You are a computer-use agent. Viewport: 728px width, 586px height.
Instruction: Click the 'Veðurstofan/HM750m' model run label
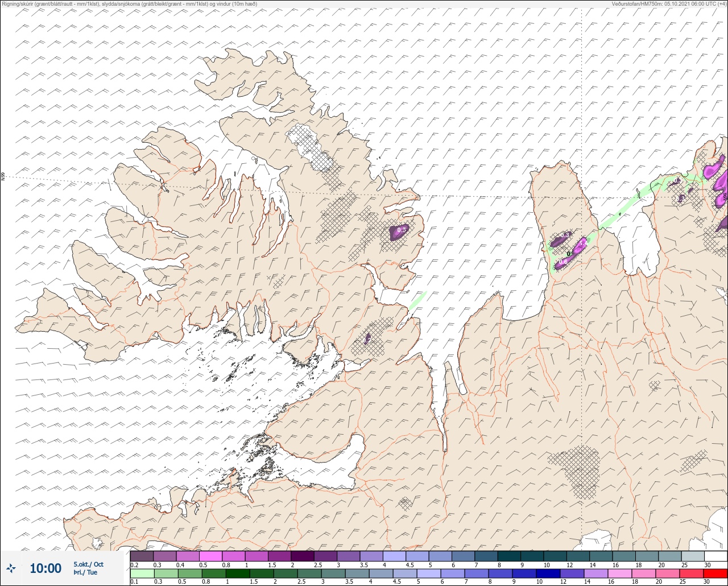pos(669,3)
